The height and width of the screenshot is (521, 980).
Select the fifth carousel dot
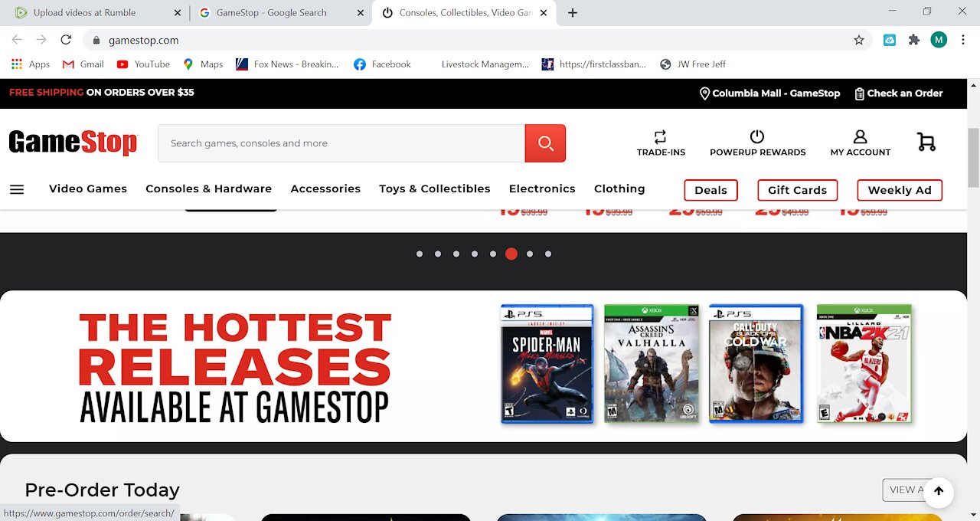pos(493,254)
